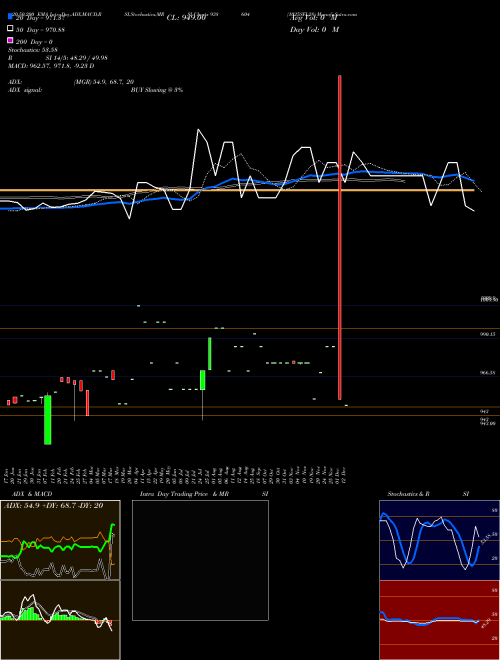This screenshot has width=500, height=660.
Task: Open the blue Stochastics mini chart
Action: click(439, 540)
